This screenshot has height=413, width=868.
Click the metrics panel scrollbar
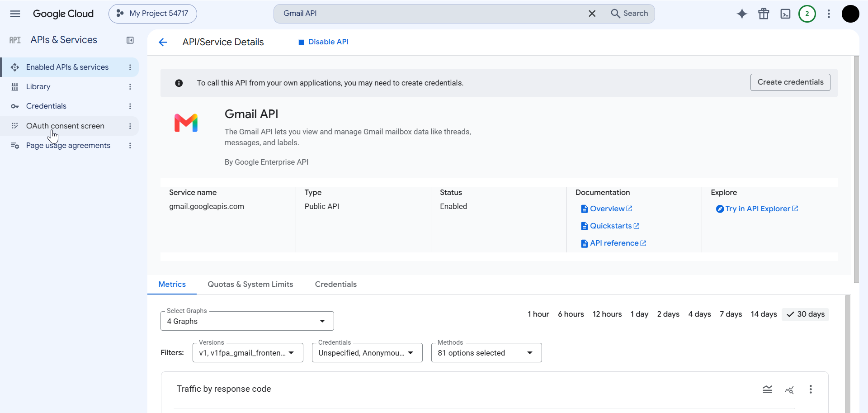tap(848, 354)
